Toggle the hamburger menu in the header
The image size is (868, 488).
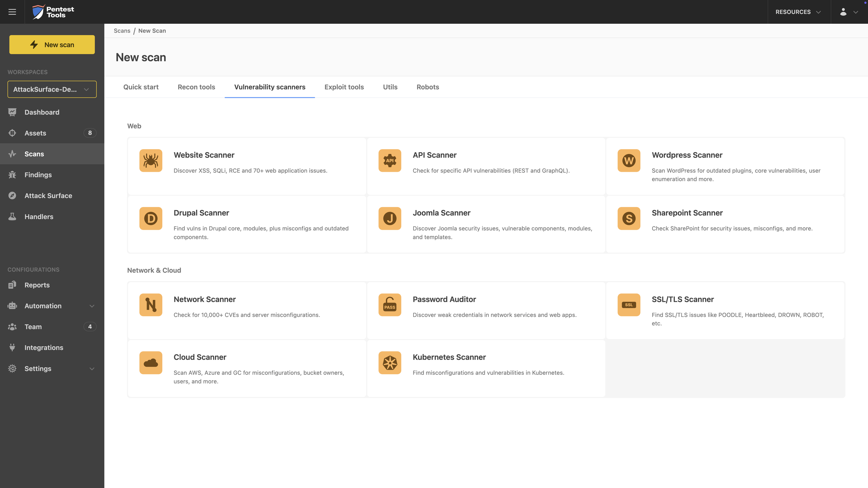click(x=12, y=12)
